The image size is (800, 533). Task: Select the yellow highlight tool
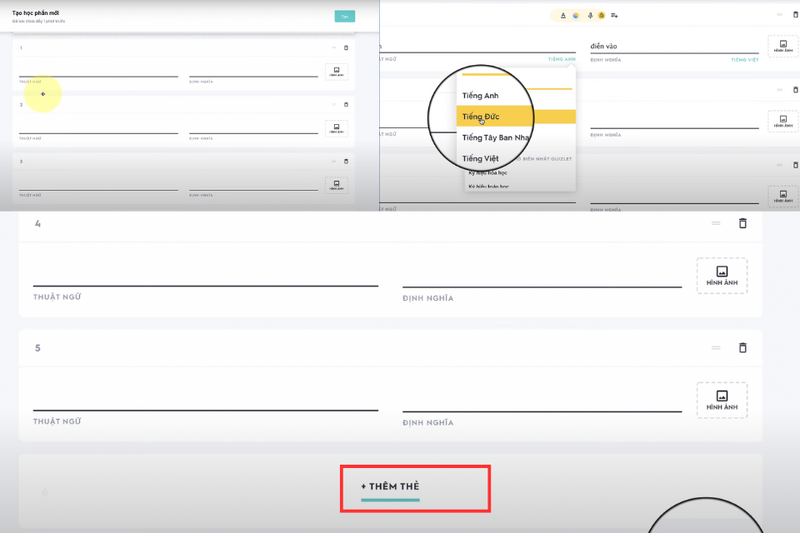tap(602, 15)
